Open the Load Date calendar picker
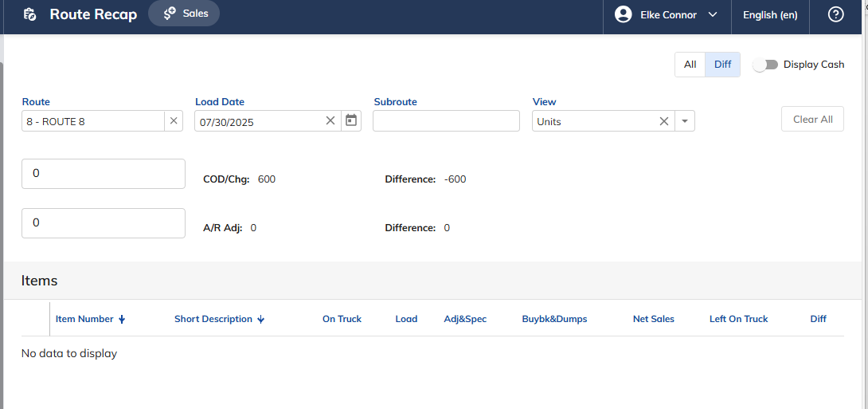Image resolution: width=868 pixels, height=409 pixels. [x=351, y=120]
